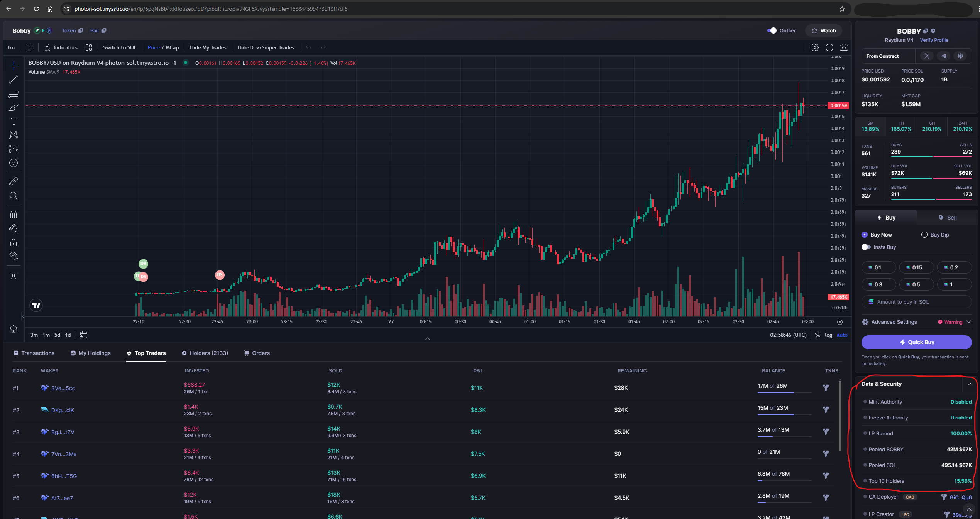The height and width of the screenshot is (519, 980).
Task: Click the chart screenshot camera icon
Action: tap(844, 47)
